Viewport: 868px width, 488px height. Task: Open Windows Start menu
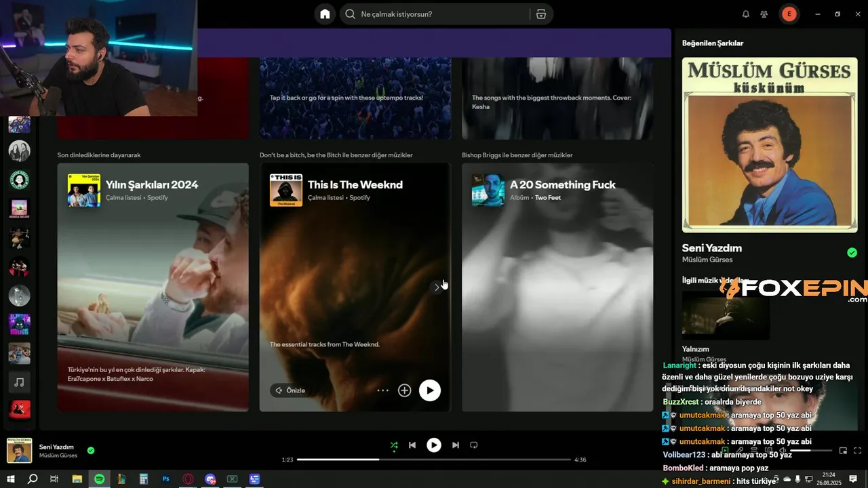[x=11, y=479]
